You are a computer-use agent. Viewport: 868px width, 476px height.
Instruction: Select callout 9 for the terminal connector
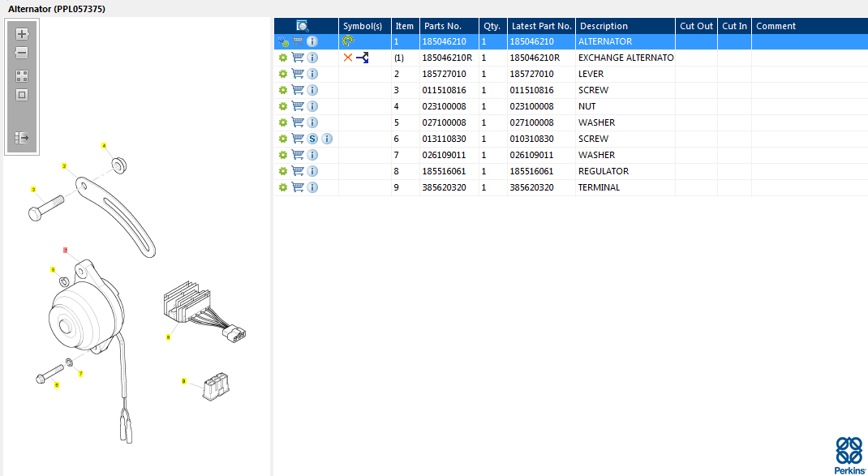(184, 381)
